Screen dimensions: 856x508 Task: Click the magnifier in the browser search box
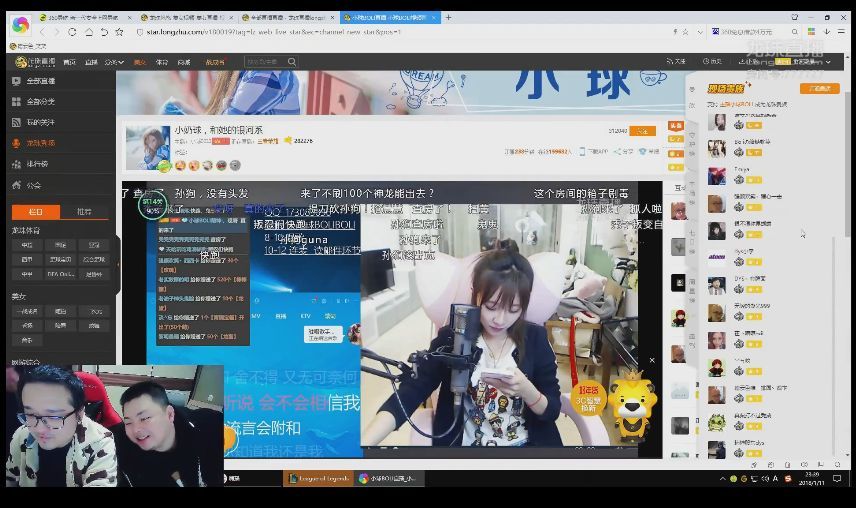click(795, 32)
